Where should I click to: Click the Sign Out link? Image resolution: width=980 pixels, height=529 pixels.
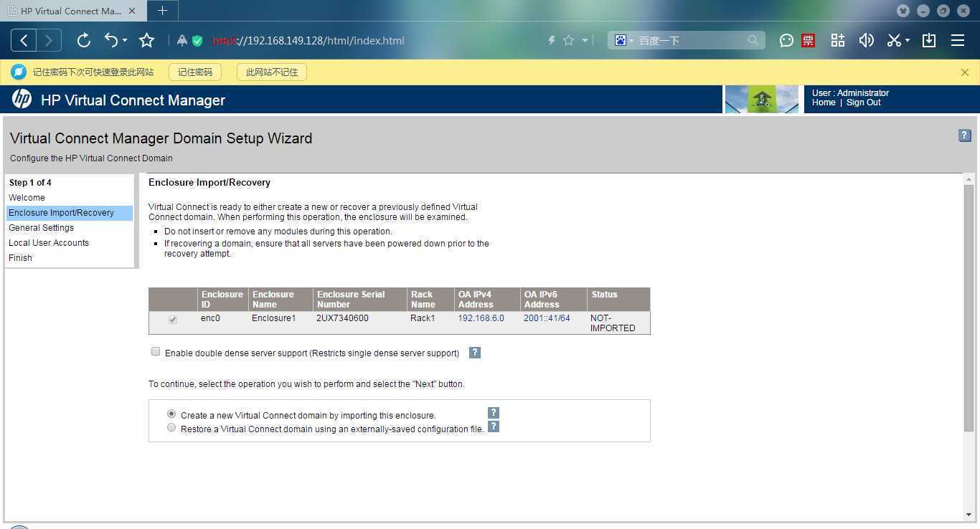pos(863,103)
